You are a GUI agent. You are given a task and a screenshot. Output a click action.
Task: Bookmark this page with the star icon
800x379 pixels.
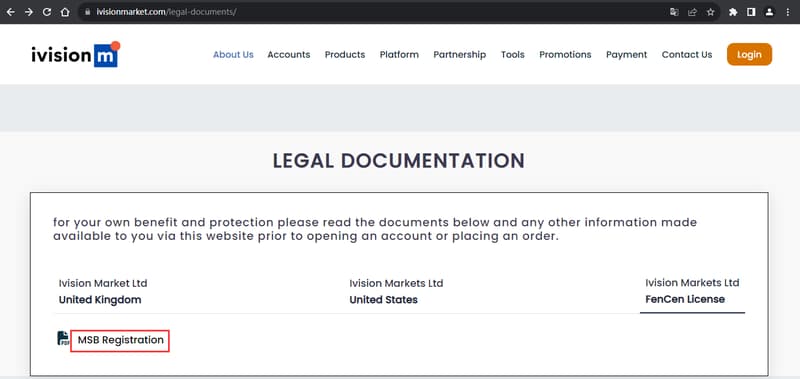tap(711, 12)
